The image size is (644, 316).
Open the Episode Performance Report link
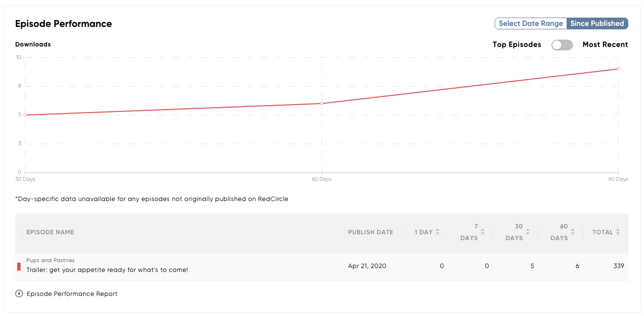(x=72, y=294)
